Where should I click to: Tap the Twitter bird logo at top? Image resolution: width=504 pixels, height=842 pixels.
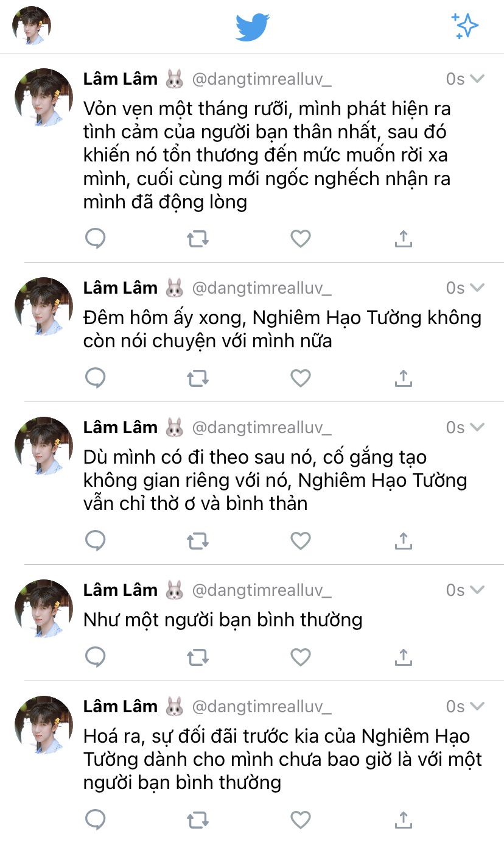click(x=253, y=27)
